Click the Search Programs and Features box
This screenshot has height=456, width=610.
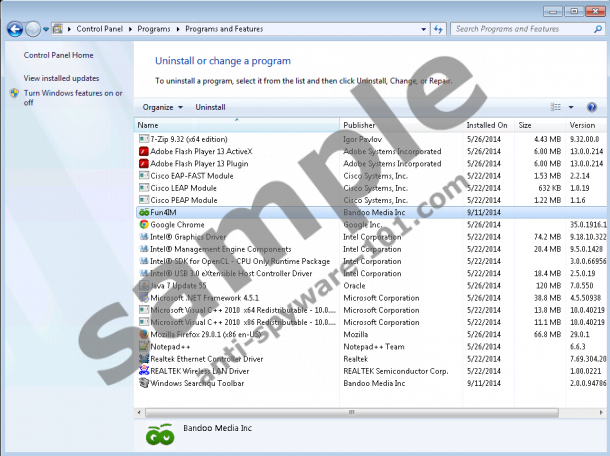[520, 29]
